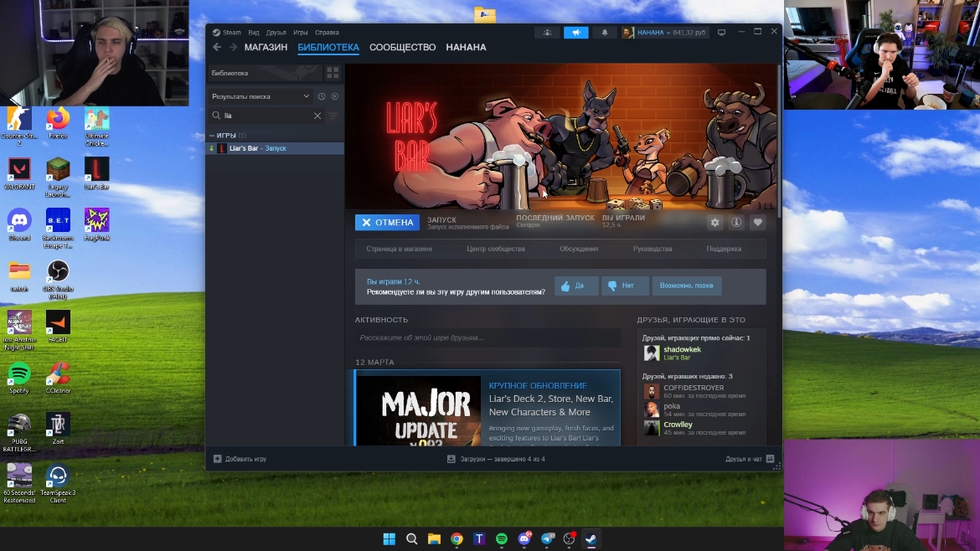The width and height of the screenshot is (980, 551).
Task: Launch VALORANT from desktop
Action: coord(19,173)
